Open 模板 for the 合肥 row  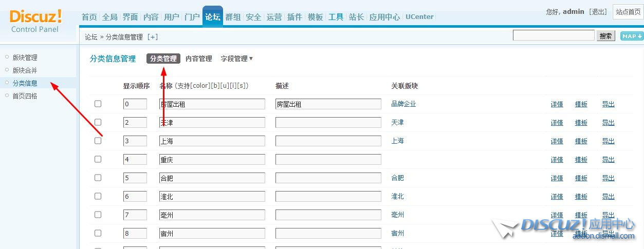point(581,178)
